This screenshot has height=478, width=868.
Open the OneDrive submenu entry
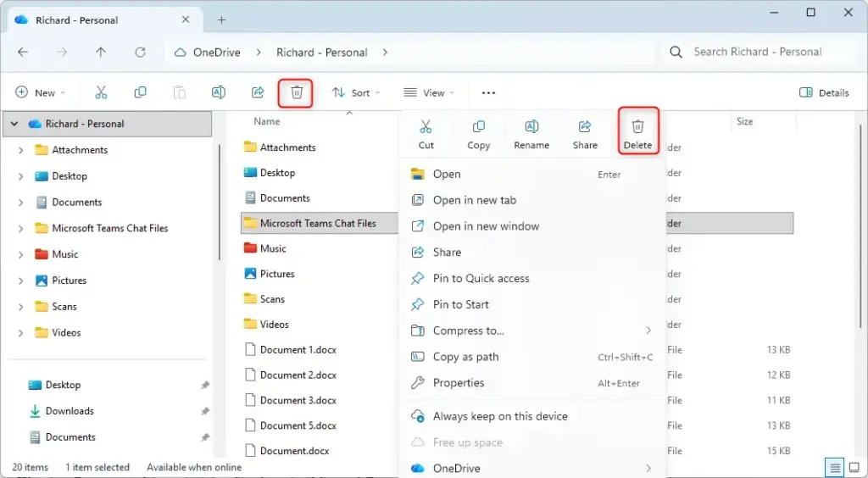click(x=532, y=468)
